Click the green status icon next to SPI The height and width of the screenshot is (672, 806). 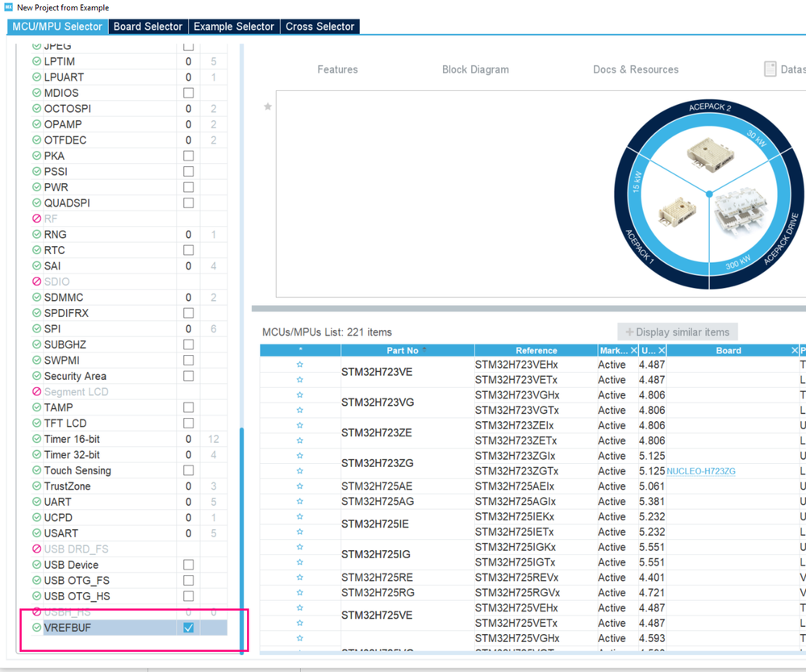tap(36, 328)
